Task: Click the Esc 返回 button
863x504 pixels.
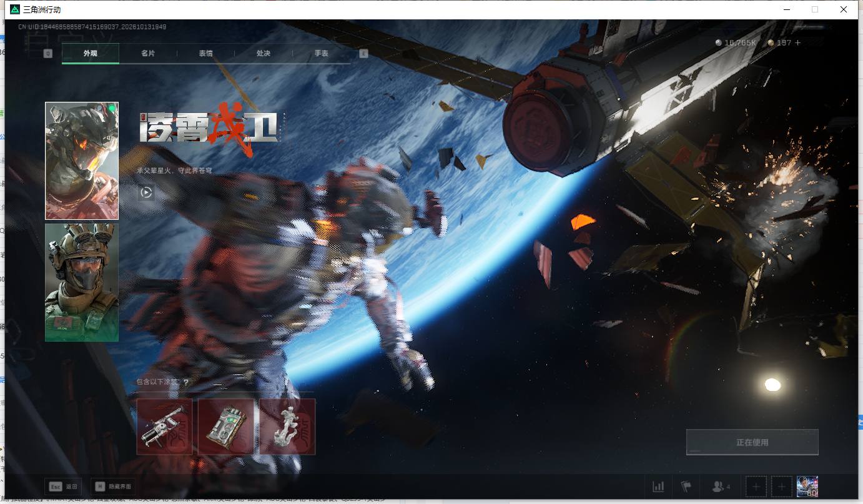Action: [64, 487]
